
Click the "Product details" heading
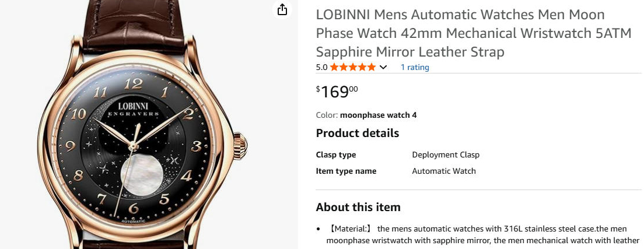[x=357, y=133]
